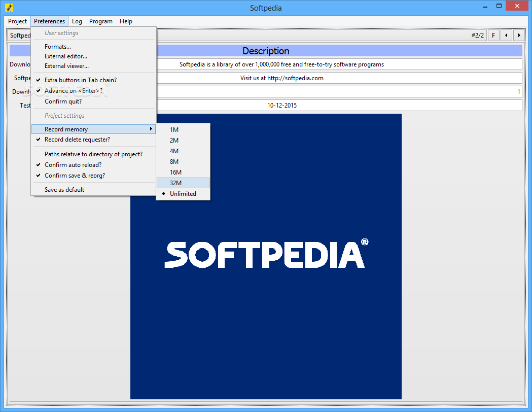The image size is (532, 412).
Task: Choose External viewer... option
Action: (x=94, y=66)
